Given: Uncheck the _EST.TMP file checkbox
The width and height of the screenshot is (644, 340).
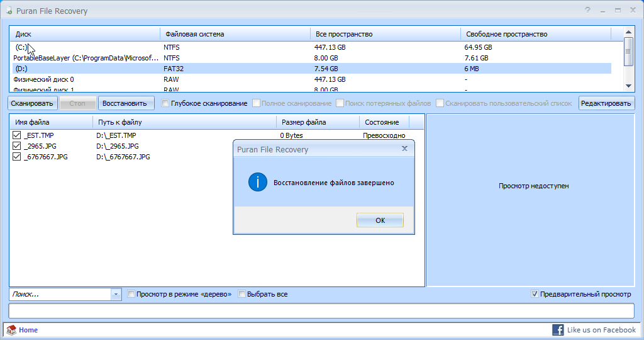Looking at the screenshot, I should [x=17, y=135].
